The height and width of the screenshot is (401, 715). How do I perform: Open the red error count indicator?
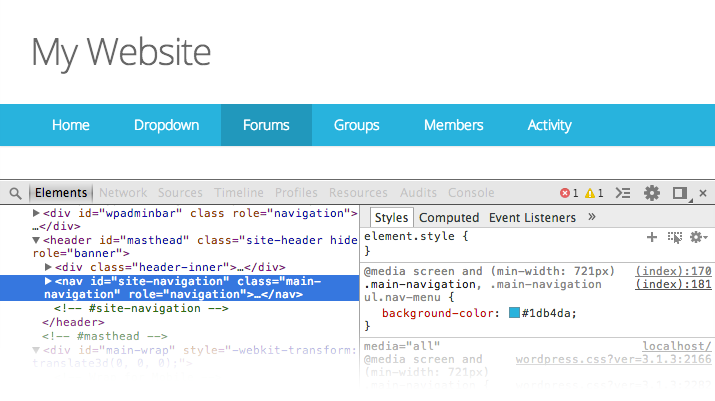[x=568, y=193]
